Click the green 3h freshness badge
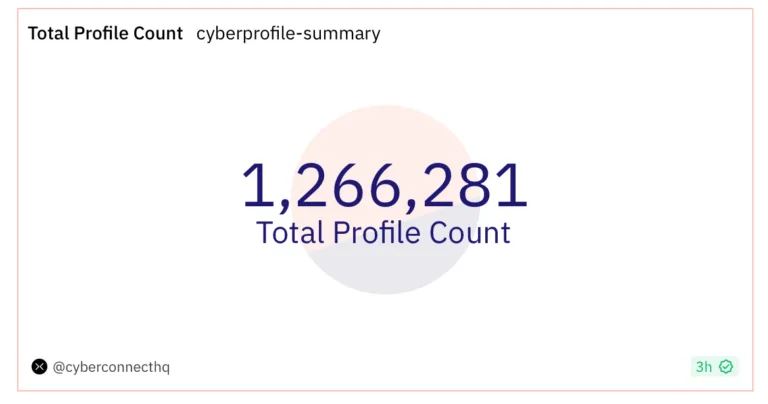The image size is (768, 404). click(714, 367)
